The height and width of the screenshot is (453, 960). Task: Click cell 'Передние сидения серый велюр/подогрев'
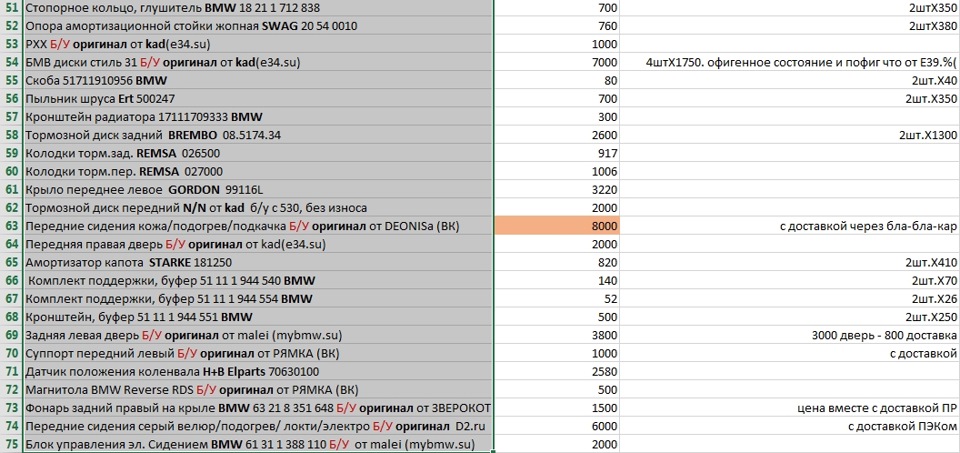tap(258, 426)
